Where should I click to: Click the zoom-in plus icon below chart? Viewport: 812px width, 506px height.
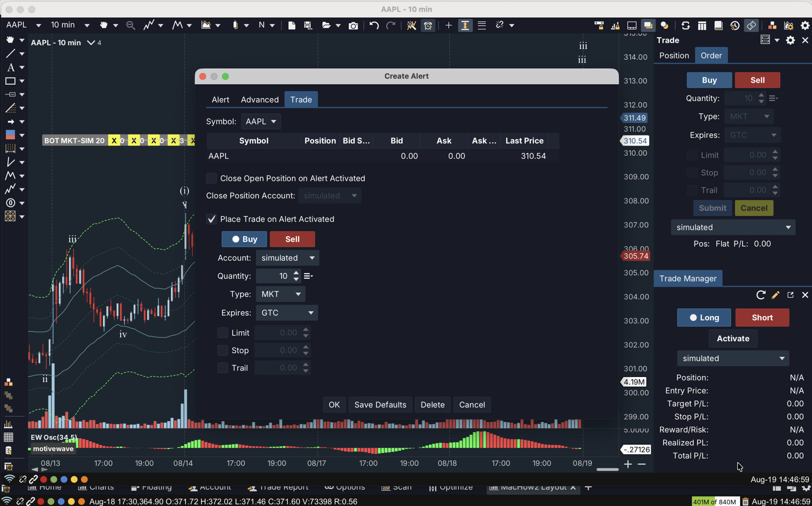pyautogui.click(x=628, y=464)
